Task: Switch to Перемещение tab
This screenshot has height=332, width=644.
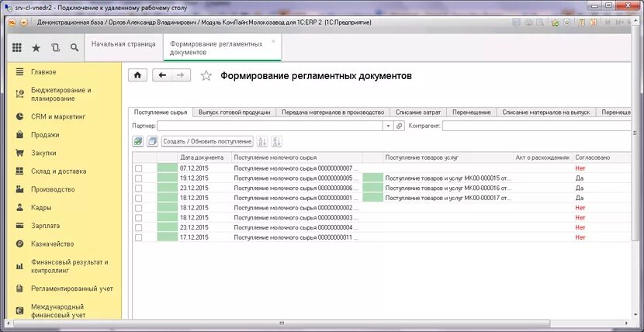Action: click(x=472, y=112)
